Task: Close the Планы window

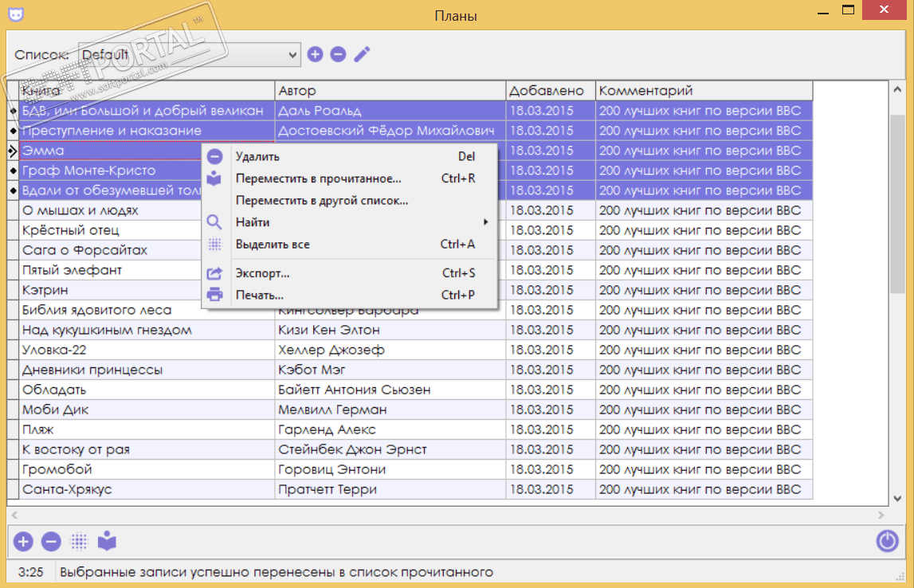Action: coord(884,10)
